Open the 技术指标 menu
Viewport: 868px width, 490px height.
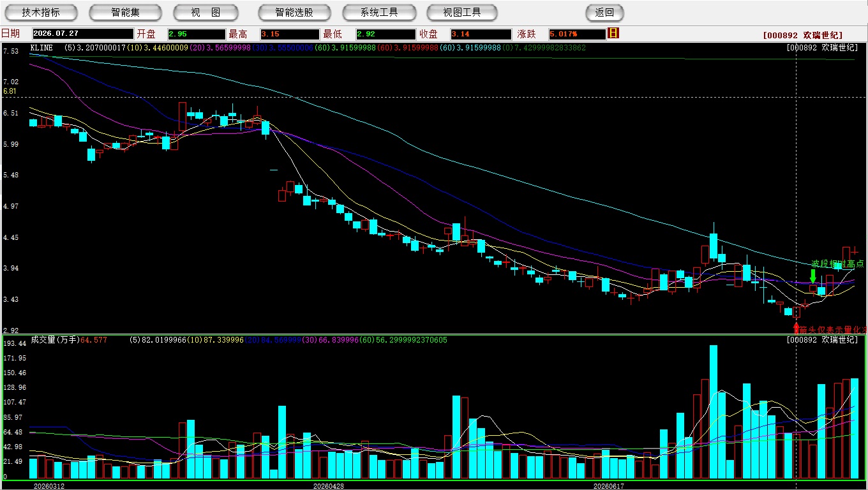coord(41,12)
